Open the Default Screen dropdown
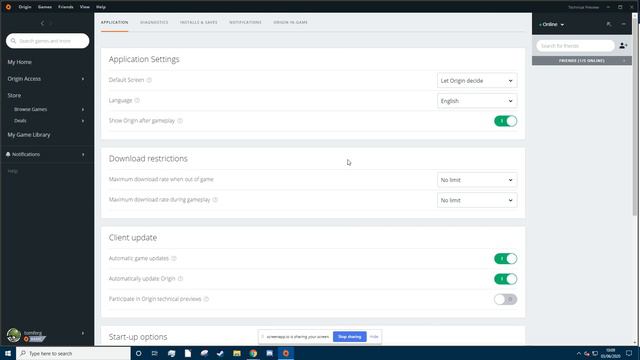 [x=477, y=80]
